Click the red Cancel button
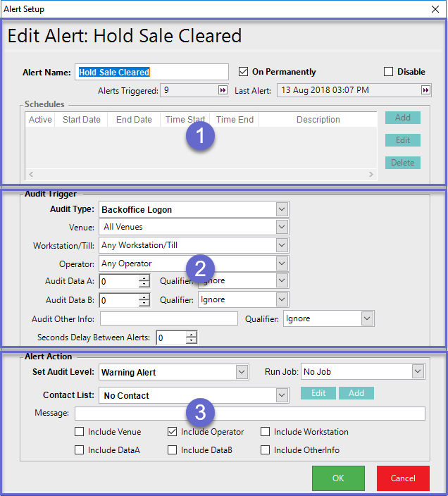This screenshot has height=496, width=448. (x=403, y=478)
